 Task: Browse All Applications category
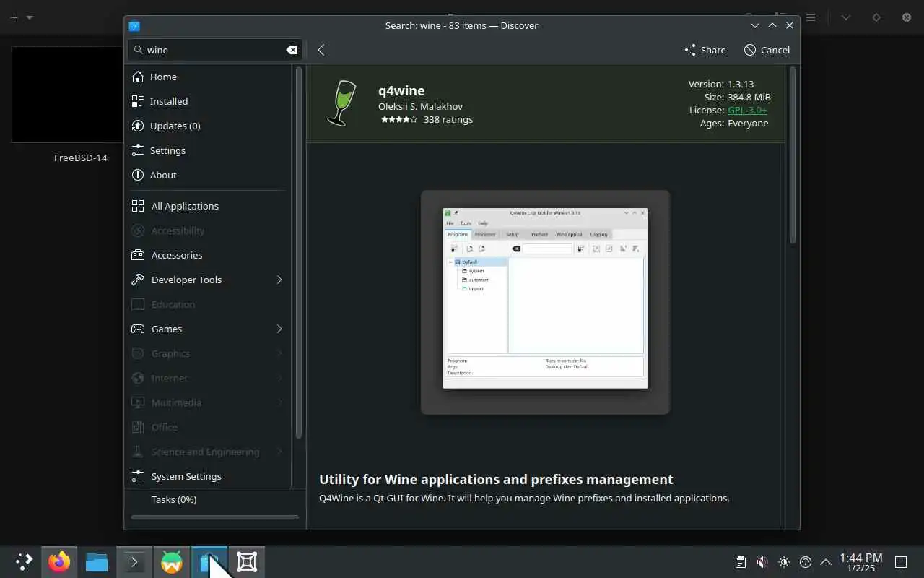tap(209, 206)
